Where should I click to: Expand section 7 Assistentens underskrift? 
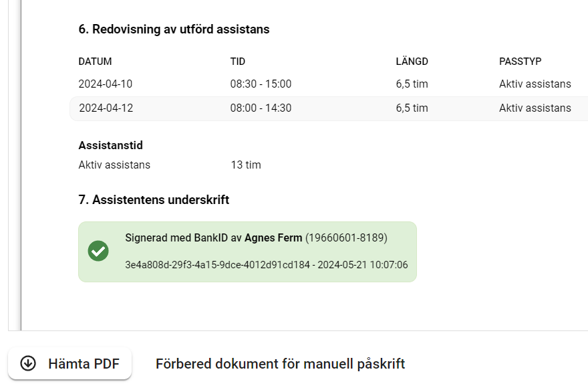coord(154,199)
